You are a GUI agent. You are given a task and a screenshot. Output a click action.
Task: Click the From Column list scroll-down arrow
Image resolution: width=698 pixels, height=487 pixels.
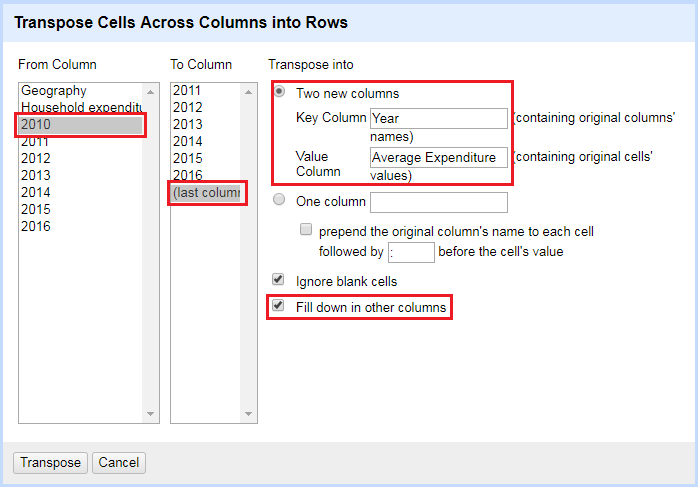coord(152,414)
